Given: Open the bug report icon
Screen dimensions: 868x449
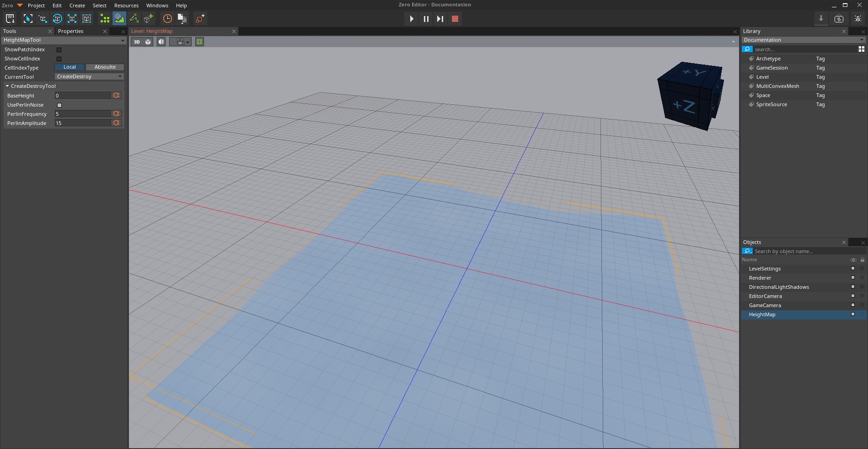Looking at the screenshot, I should coord(858,19).
